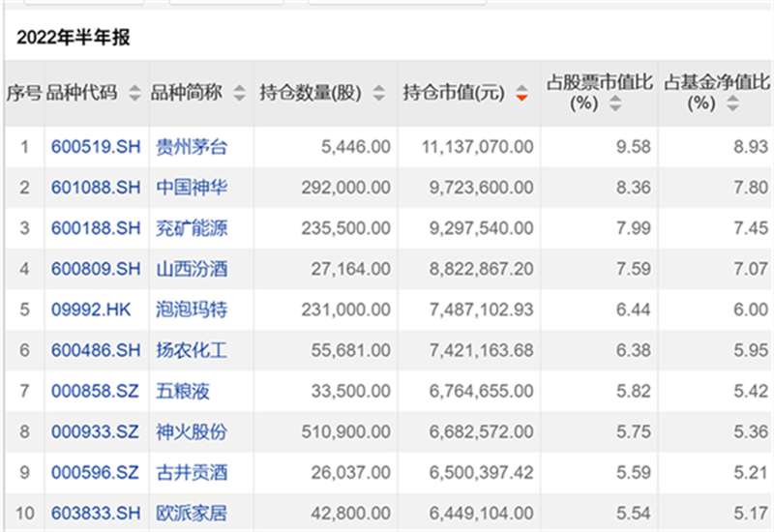Sort by 占基金净值比(%) arrows

(731, 103)
